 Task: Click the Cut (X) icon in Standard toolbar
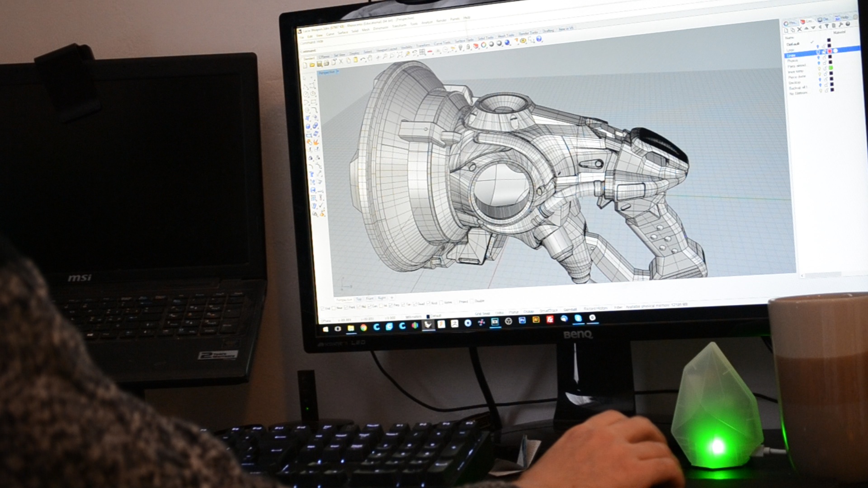[x=341, y=61]
